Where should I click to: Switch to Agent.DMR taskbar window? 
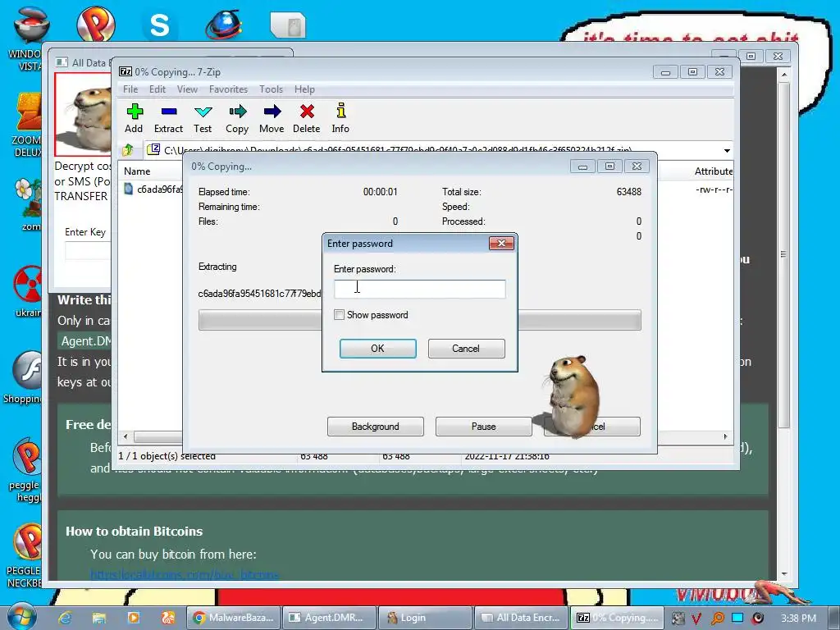[x=329, y=618]
